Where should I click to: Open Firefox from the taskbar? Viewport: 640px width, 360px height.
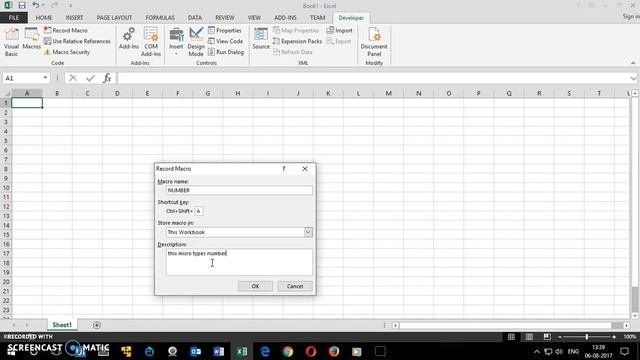pyautogui.click(x=334, y=351)
